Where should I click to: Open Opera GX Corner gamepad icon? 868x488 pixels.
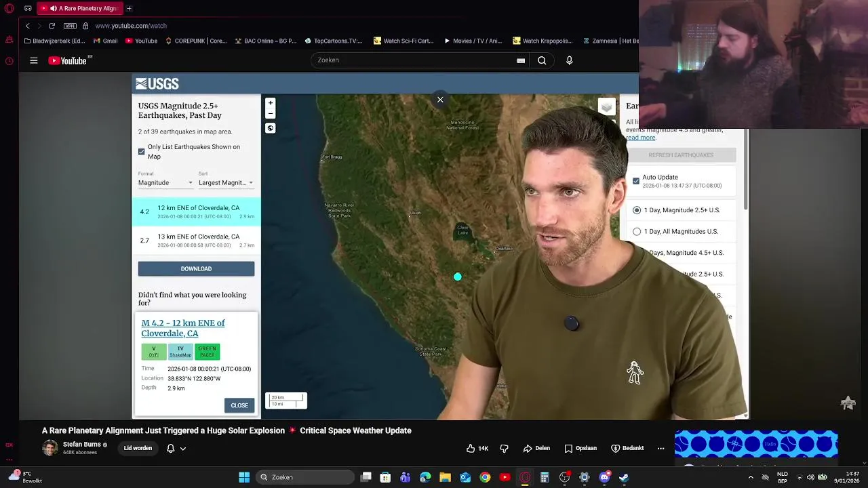(28, 8)
